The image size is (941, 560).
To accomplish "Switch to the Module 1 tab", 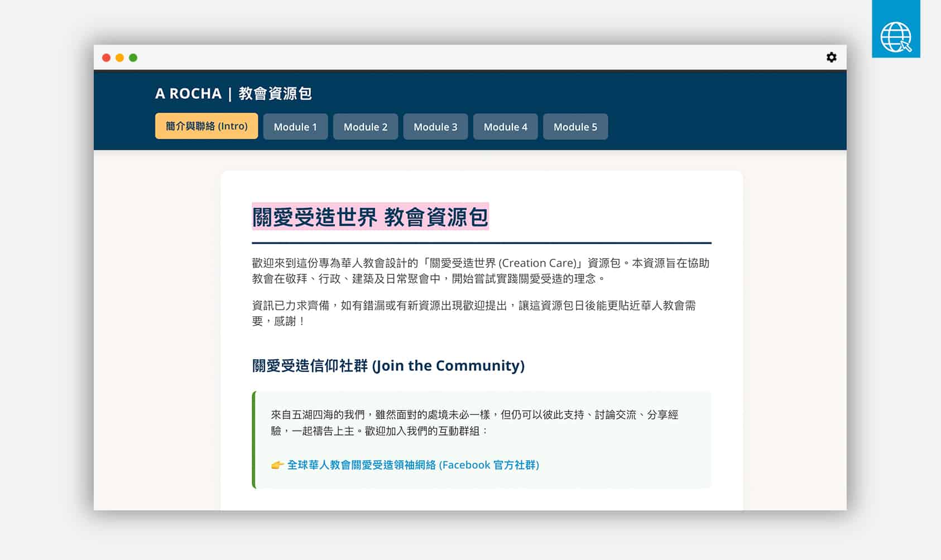I will [x=295, y=127].
